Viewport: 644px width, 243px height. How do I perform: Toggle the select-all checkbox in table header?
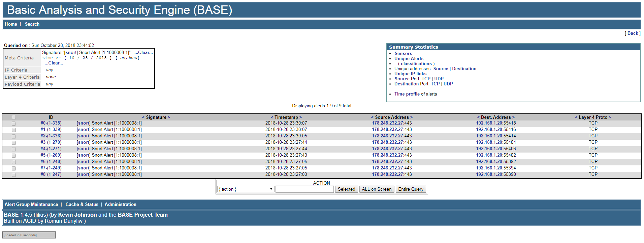tap(14, 117)
